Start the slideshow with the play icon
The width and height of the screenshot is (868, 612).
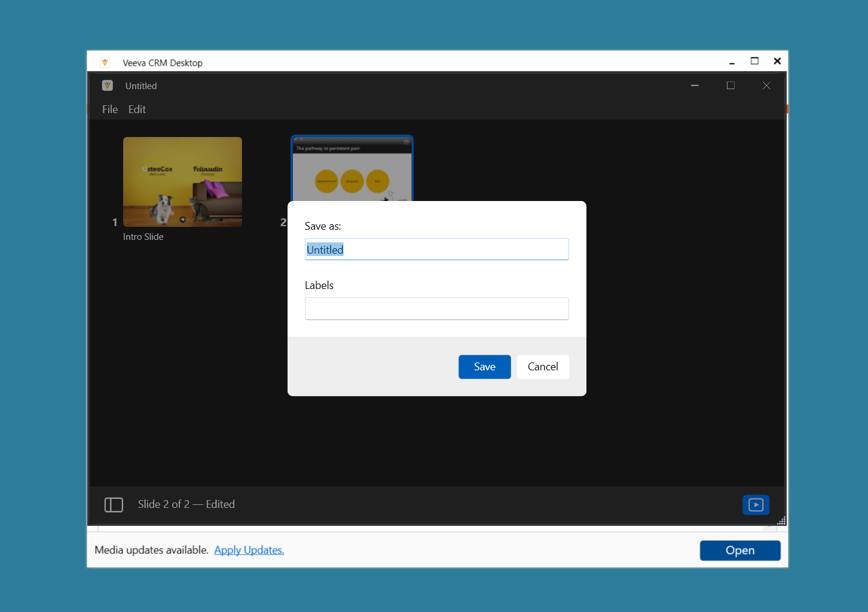click(756, 505)
